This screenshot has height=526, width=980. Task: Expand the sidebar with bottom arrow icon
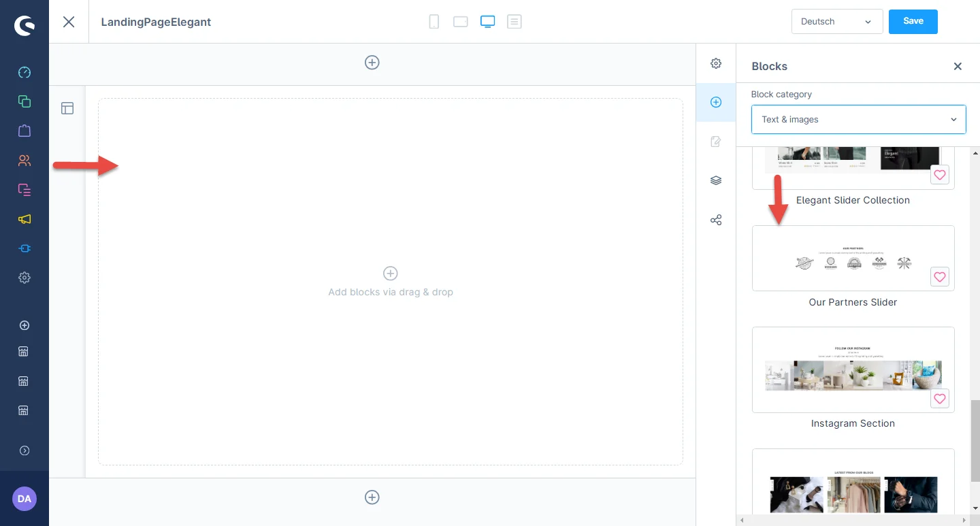(24, 450)
